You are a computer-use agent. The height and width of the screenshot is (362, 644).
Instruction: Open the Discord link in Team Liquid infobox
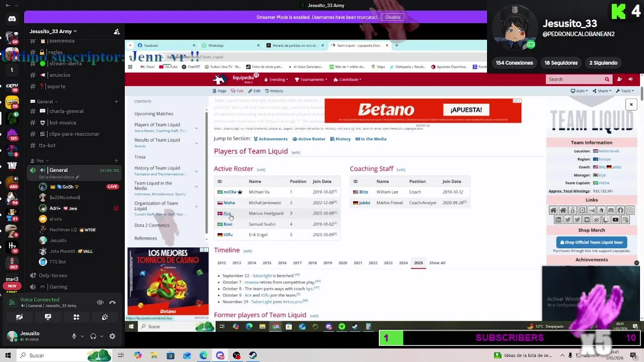click(x=611, y=211)
